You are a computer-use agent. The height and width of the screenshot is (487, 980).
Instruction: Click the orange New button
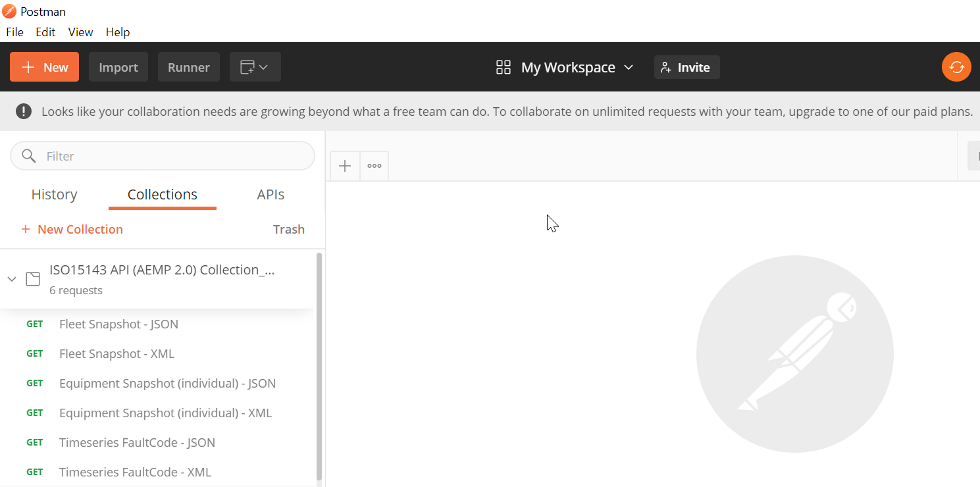click(44, 67)
